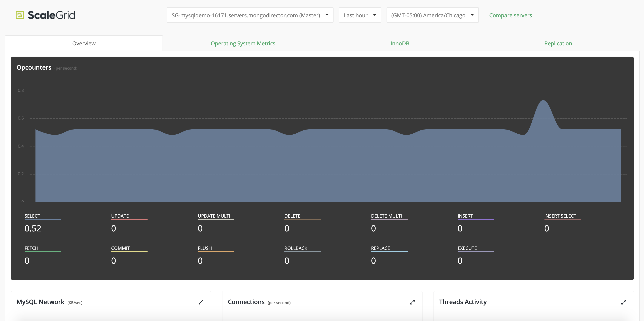Switch to the InnoDB tab
The height and width of the screenshot is (321, 644).
pos(400,43)
